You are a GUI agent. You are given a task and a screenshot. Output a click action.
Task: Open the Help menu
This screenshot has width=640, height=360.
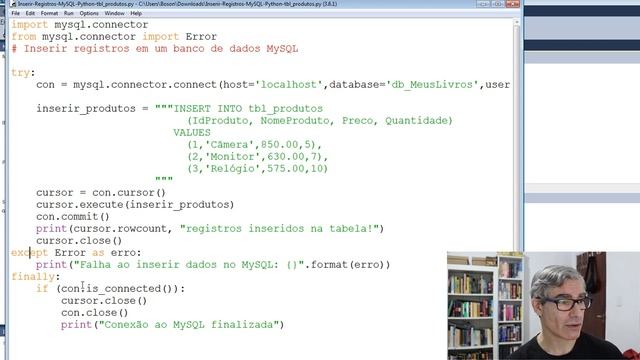136,13
